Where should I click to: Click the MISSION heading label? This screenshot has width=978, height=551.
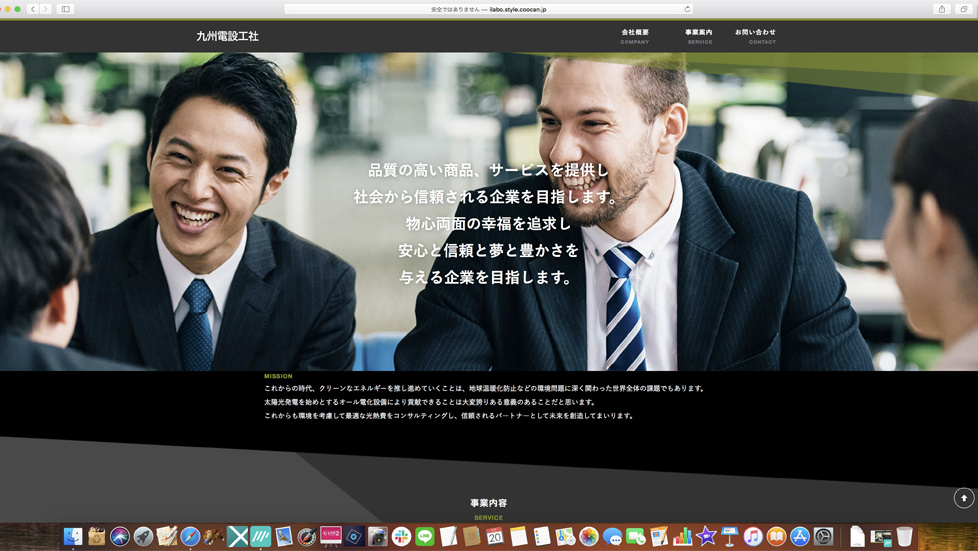point(278,376)
